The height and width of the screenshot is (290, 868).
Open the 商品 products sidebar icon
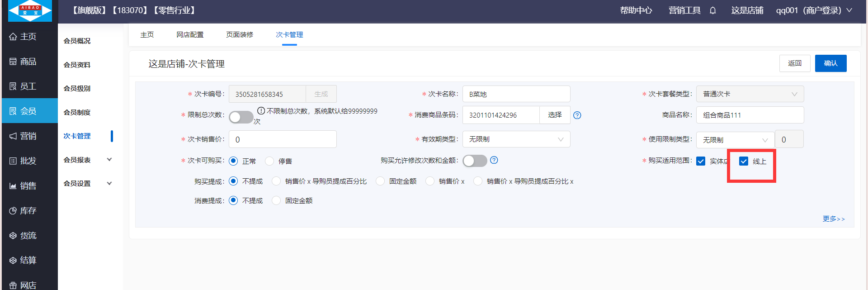click(13, 62)
